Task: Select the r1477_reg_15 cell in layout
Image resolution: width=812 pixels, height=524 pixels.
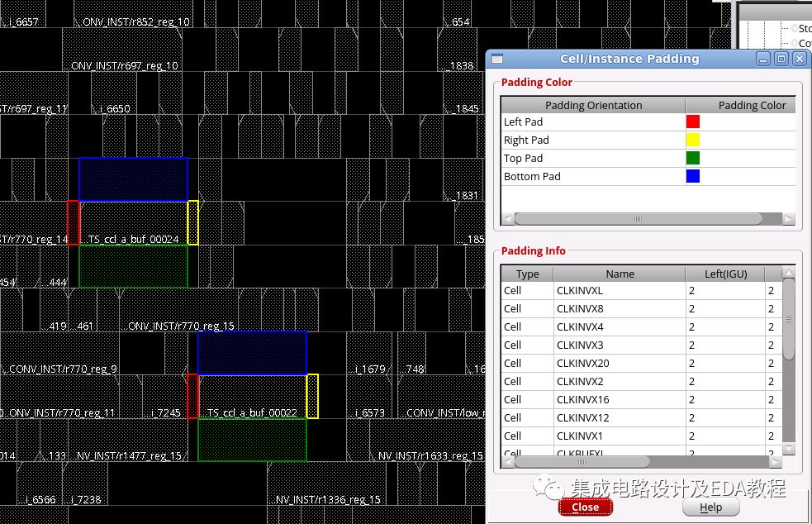Action: [127, 440]
